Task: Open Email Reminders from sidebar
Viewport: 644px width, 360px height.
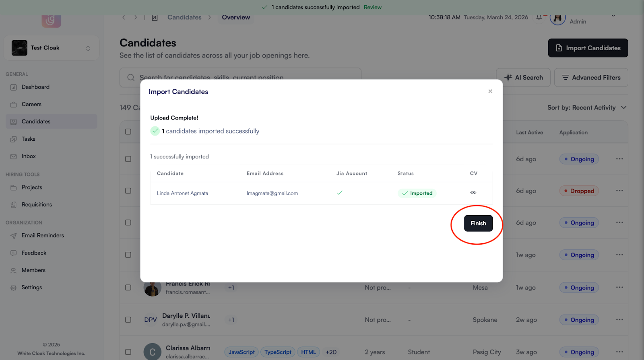Action: [x=43, y=236]
